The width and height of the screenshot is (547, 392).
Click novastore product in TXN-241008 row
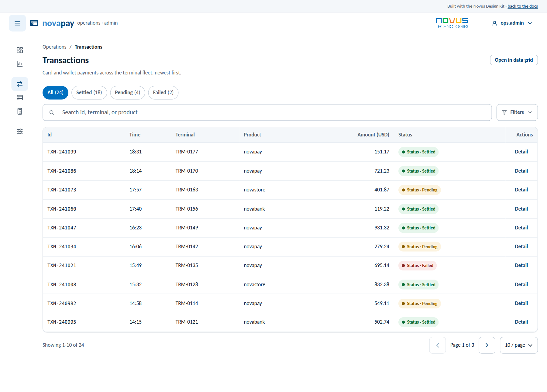(x=254, y=285)
